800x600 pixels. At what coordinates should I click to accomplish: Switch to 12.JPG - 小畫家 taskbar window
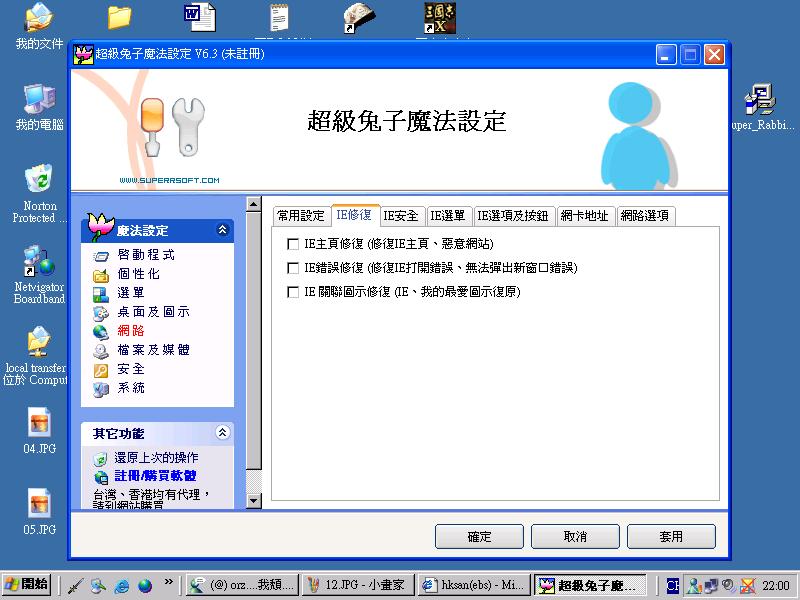(x=358, y=585)
